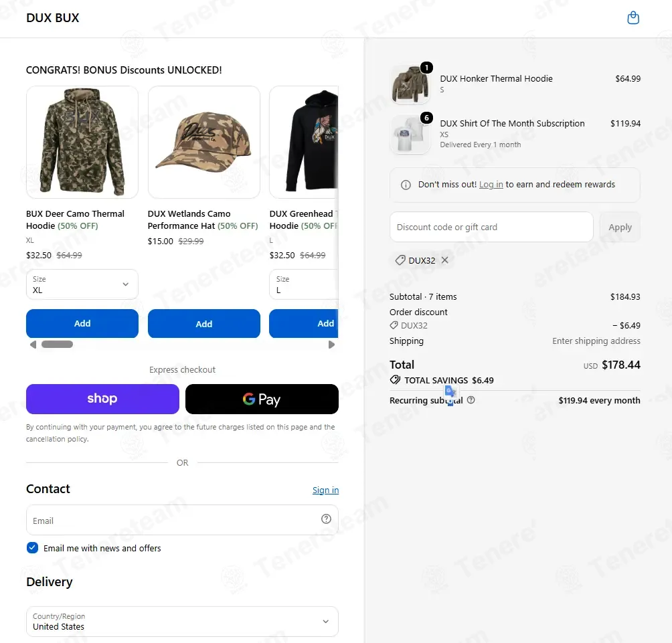Click the info icon beside Don't miss out
This screenshot has height=643, width=672.
(406, 185)
